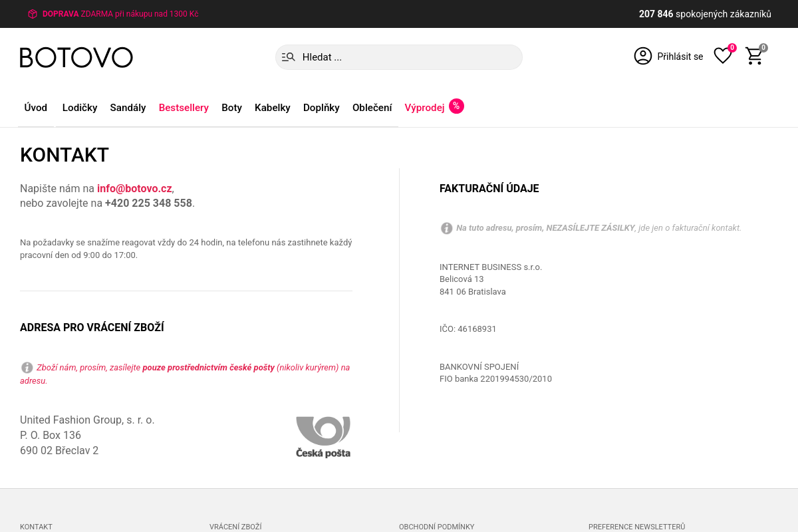Image resolution: width=798 pixels, height=532 pixels.
Task: Go to the Sandály category
Action: (x=128, y=108)
